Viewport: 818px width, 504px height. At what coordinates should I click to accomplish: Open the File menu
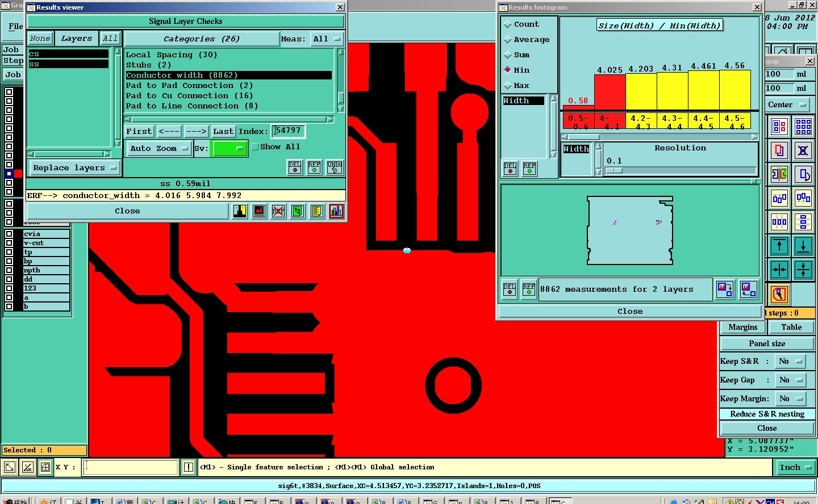tap(16, 26)
